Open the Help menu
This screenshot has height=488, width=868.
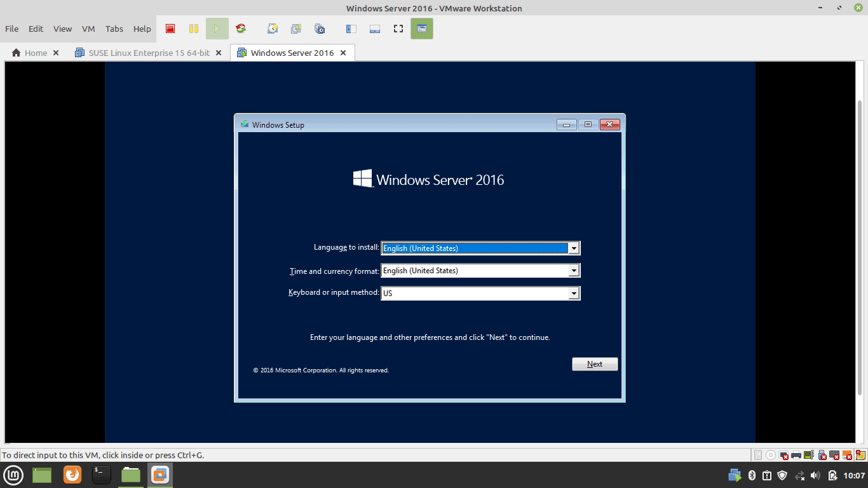[x=142, y=29]
